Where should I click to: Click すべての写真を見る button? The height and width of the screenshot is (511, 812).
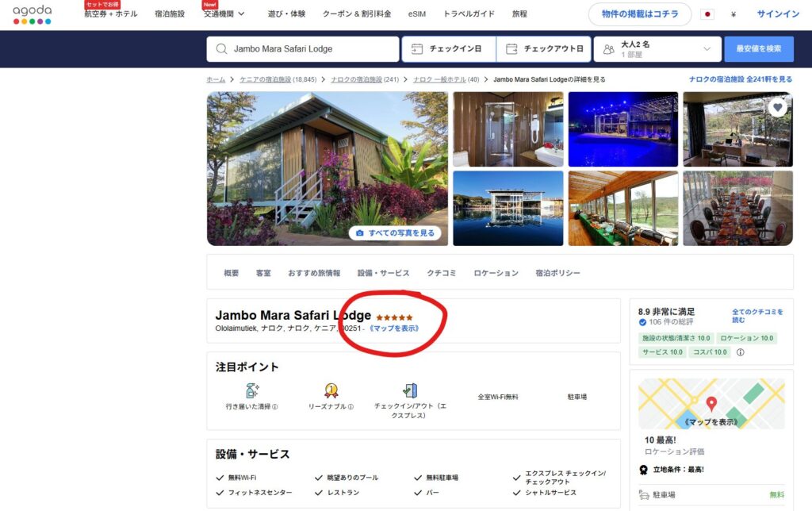click(396, 233)
